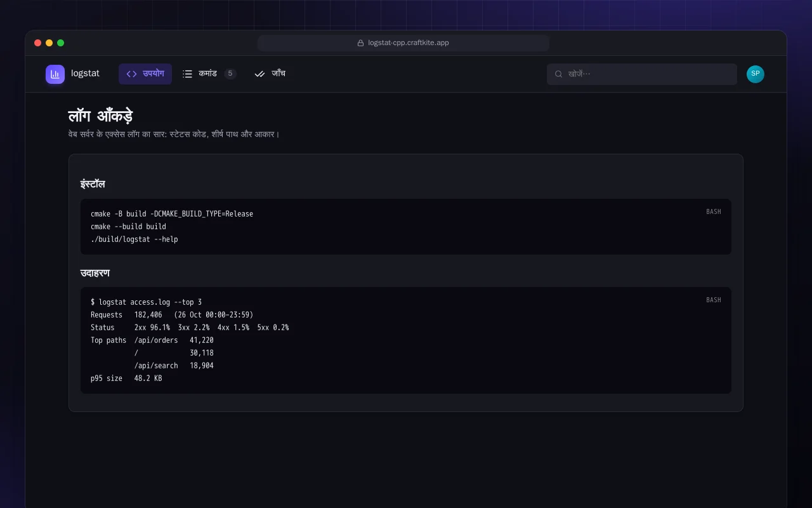Go to the जाँच tab

(270, 74)
